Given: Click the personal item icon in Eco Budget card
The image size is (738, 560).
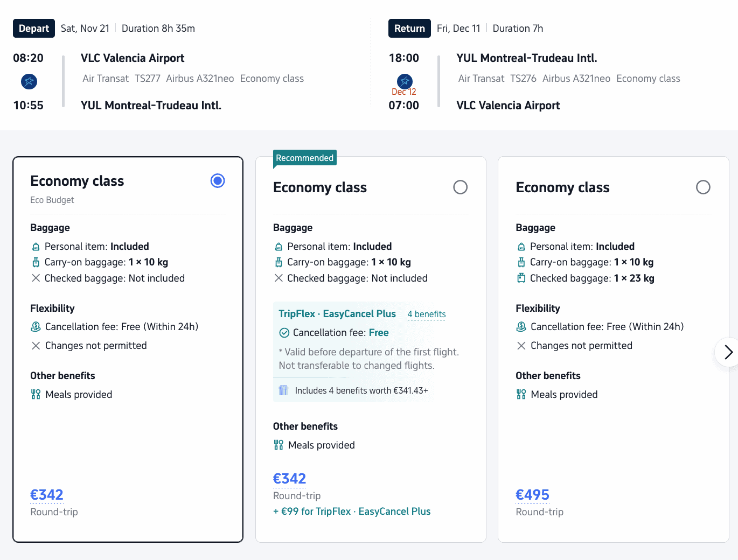Looking at the screenshot, I should 36,247.
